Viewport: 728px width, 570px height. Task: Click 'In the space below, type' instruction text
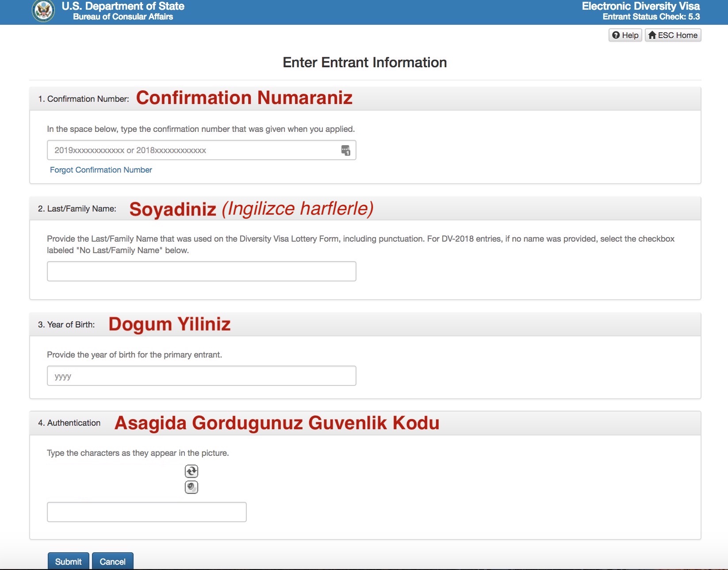pyautogui.click(x=201, y=129)
